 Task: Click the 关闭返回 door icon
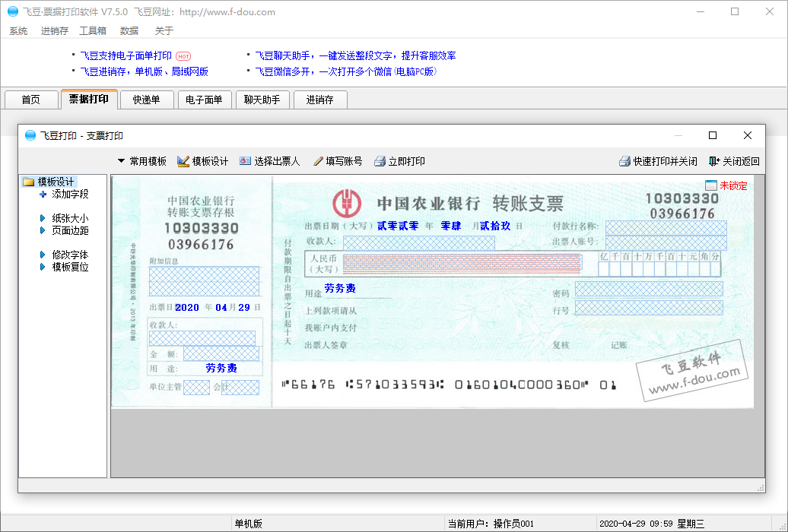point(714,161)
